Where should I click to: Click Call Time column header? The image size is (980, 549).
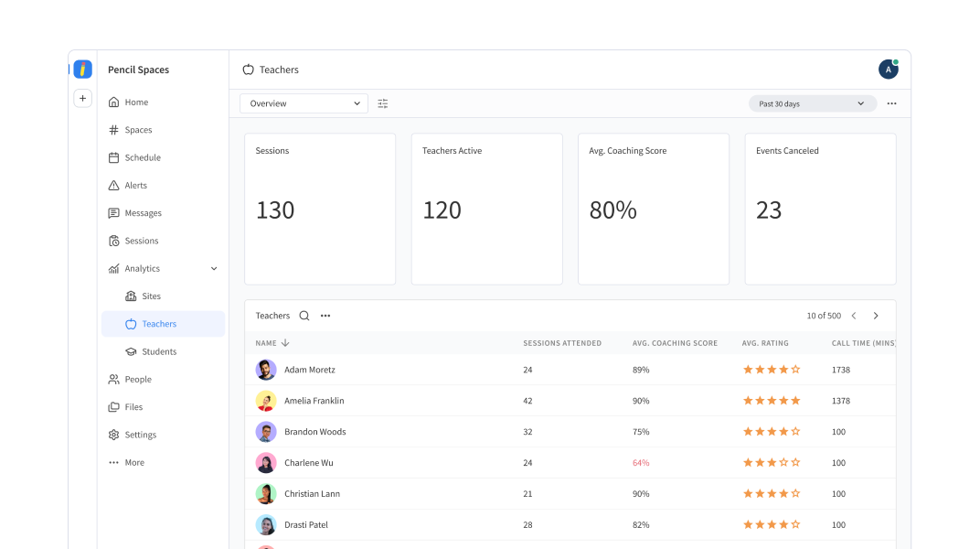click(x=864, y=343)
